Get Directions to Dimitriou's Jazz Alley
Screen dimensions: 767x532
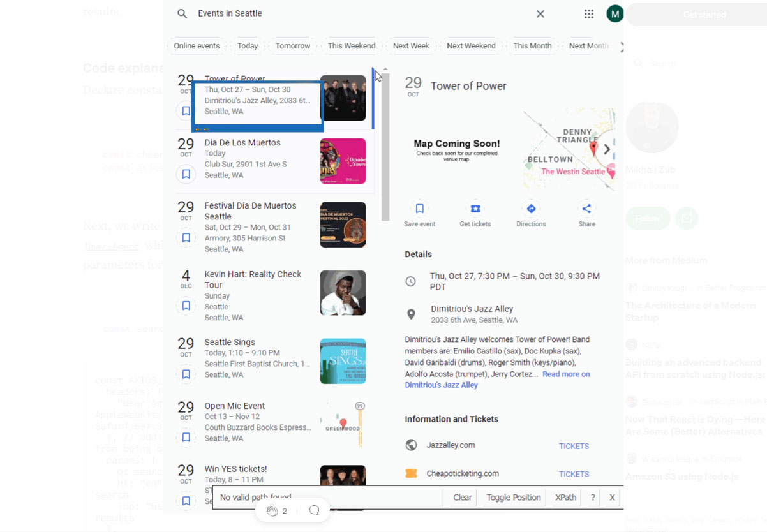531,208
